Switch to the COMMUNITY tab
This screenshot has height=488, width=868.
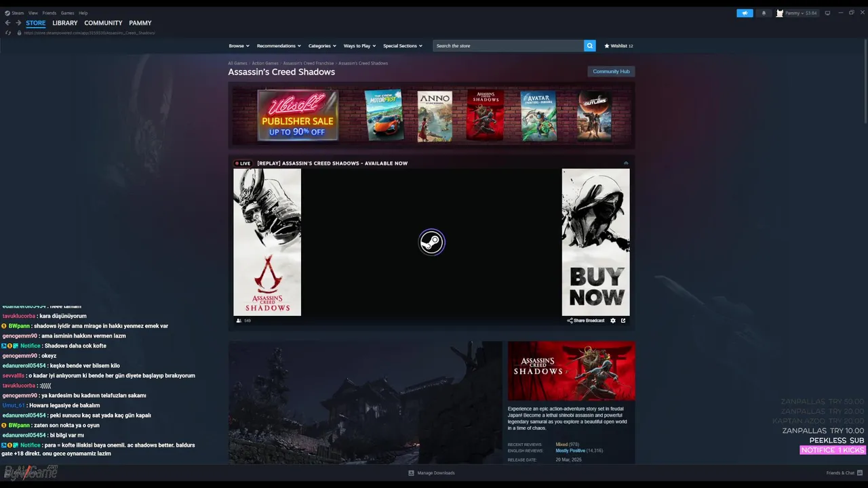(x=103, y=23)
